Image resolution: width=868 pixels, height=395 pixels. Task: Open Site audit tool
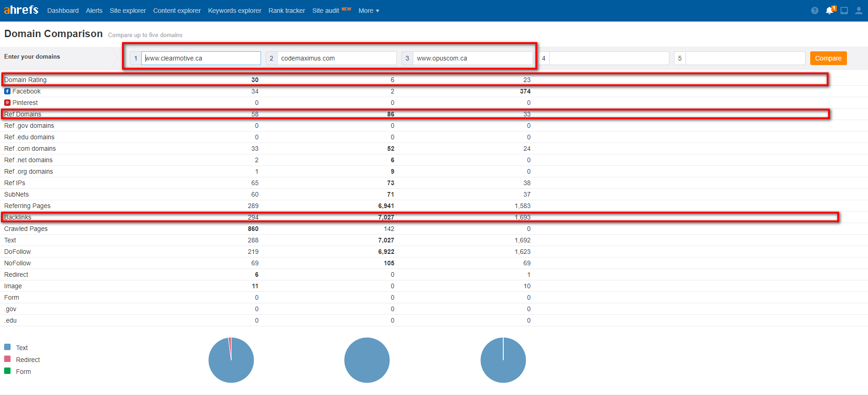click(325, 11)
